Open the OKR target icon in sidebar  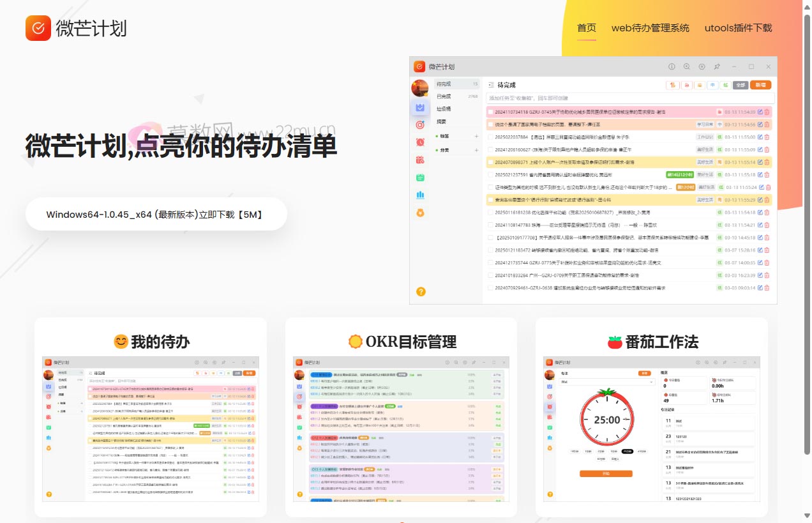point(419,125)
